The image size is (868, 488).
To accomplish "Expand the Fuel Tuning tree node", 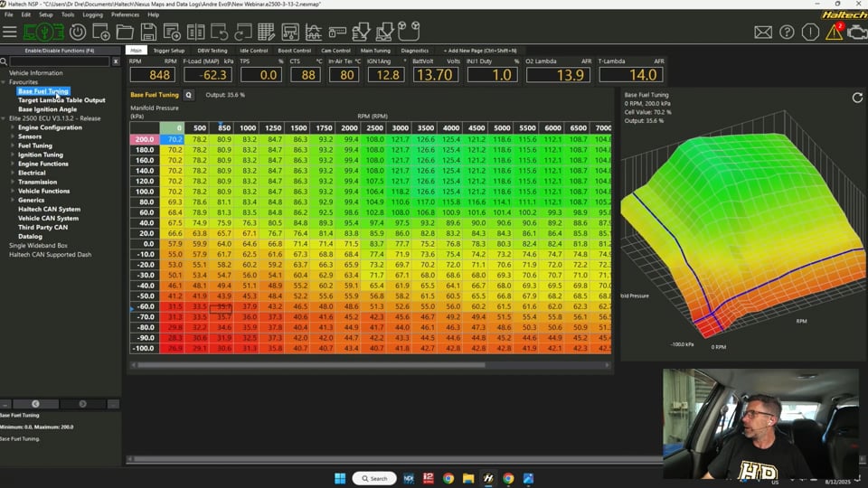I will (x=13, y=145).
